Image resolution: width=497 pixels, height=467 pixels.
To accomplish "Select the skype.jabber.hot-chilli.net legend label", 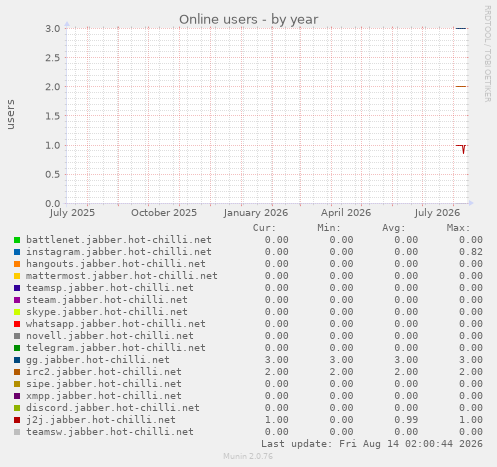I will pyautogui.click(x=107, y=312).
